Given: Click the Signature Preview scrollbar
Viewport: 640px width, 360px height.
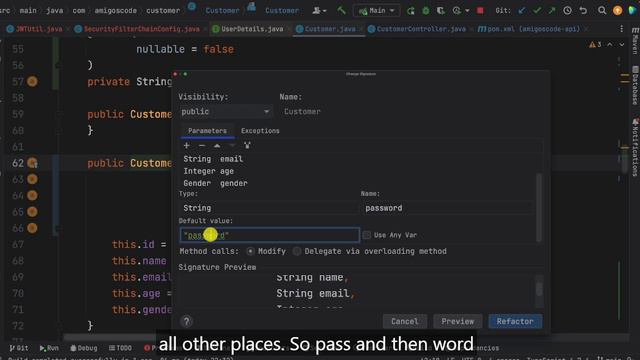Looking at the screenshot, I should click(x=539, y=289).
